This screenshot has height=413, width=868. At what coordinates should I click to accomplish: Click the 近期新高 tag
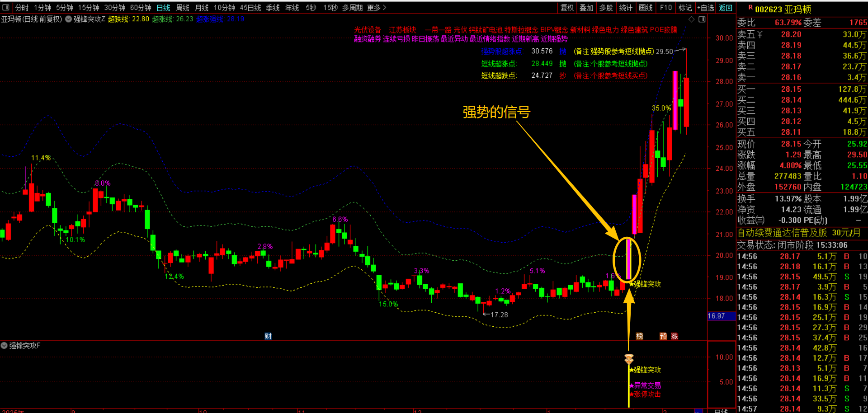click(x=525, y=39)
